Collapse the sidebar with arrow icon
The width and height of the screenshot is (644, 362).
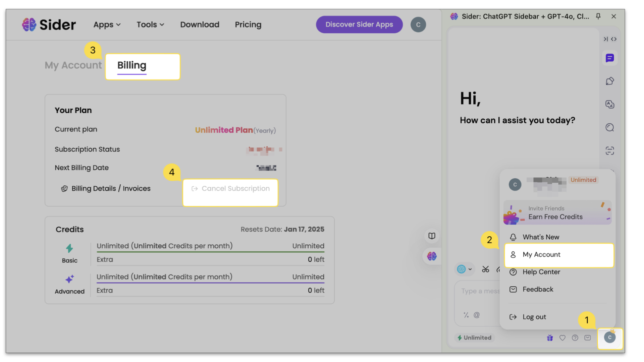click(605, 39)
